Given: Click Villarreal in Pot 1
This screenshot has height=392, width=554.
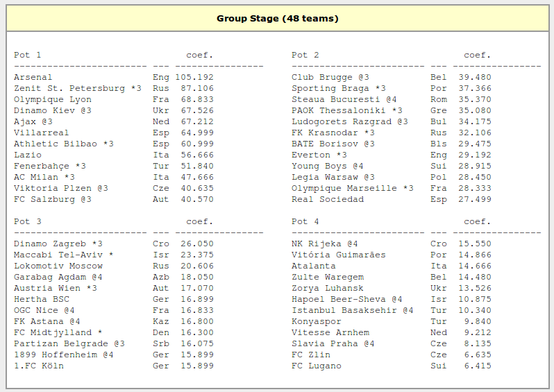Looking at the screenshot, I should click(x=41, y=133).
